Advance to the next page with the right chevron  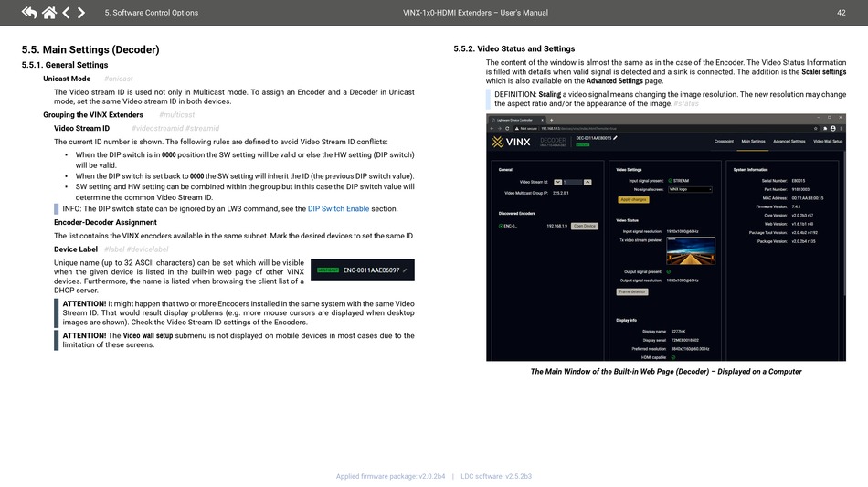click(x=81, y=12)
